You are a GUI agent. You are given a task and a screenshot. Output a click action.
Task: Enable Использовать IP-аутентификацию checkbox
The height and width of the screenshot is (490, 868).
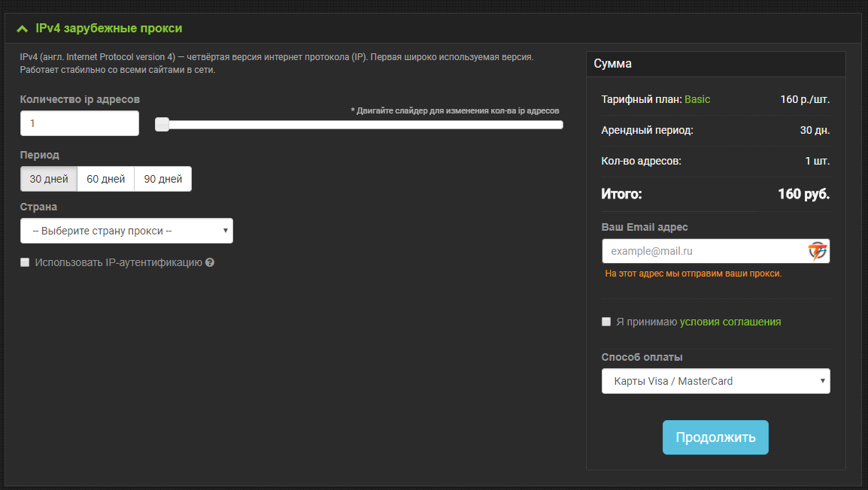click(x=25, y=263)
